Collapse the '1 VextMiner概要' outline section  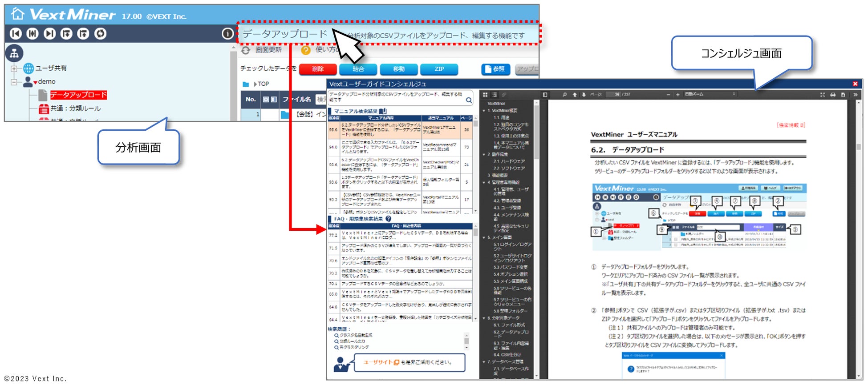coord(484,111)
